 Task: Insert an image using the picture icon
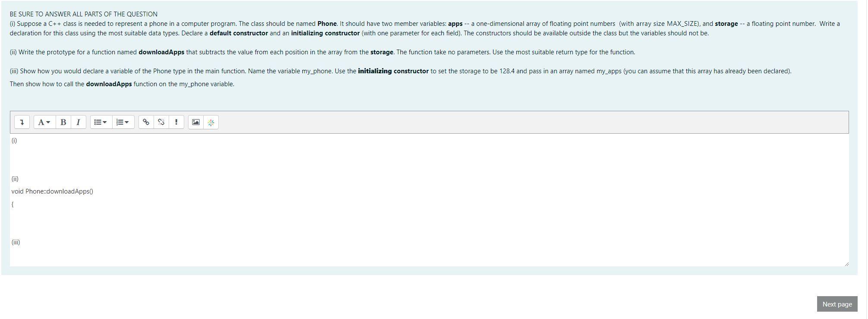[196, 122]
